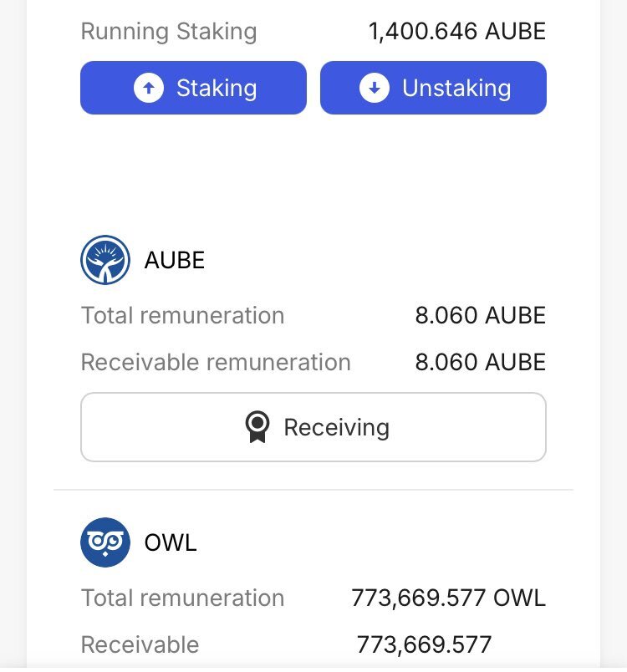This screenshot has height=672, width=627.
Task: Select the AUBE token name label
Action: (175, 260)
